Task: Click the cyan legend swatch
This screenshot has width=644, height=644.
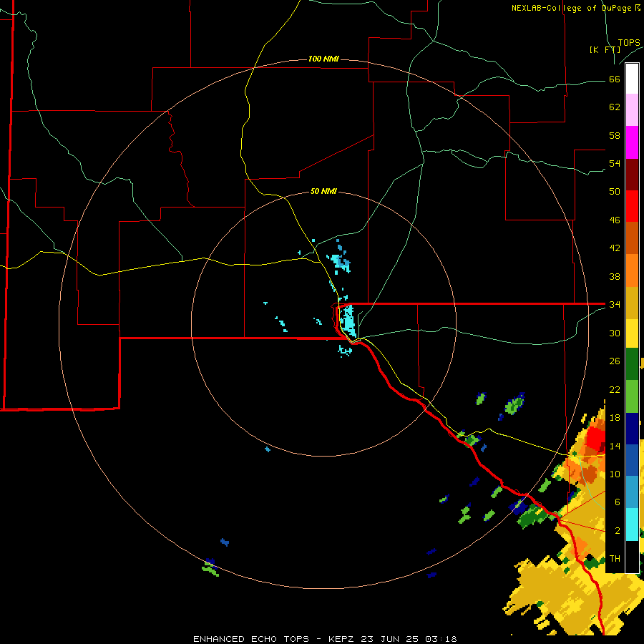Action: click(632, 525)
